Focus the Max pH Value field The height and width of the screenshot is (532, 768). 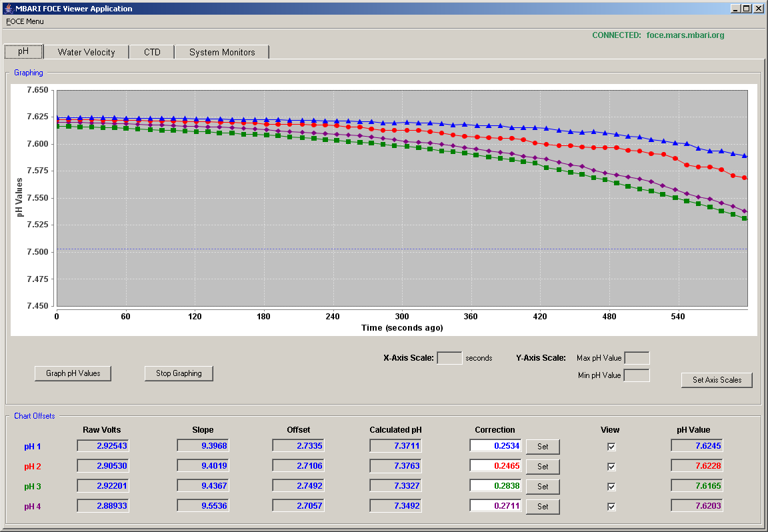coord(637,358)
